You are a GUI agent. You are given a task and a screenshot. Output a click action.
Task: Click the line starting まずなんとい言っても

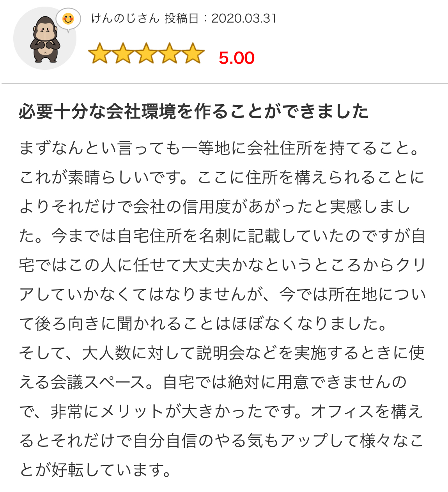point(220,148)
